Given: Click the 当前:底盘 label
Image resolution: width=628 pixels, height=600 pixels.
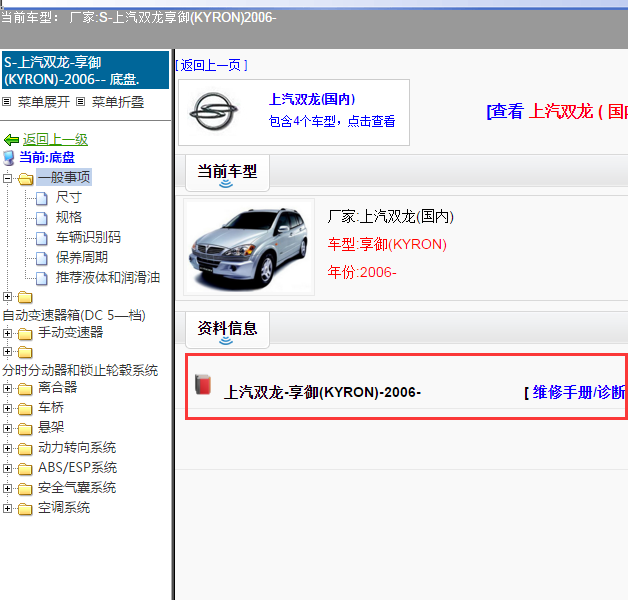Looking at the screenshot, I should 47,157.
